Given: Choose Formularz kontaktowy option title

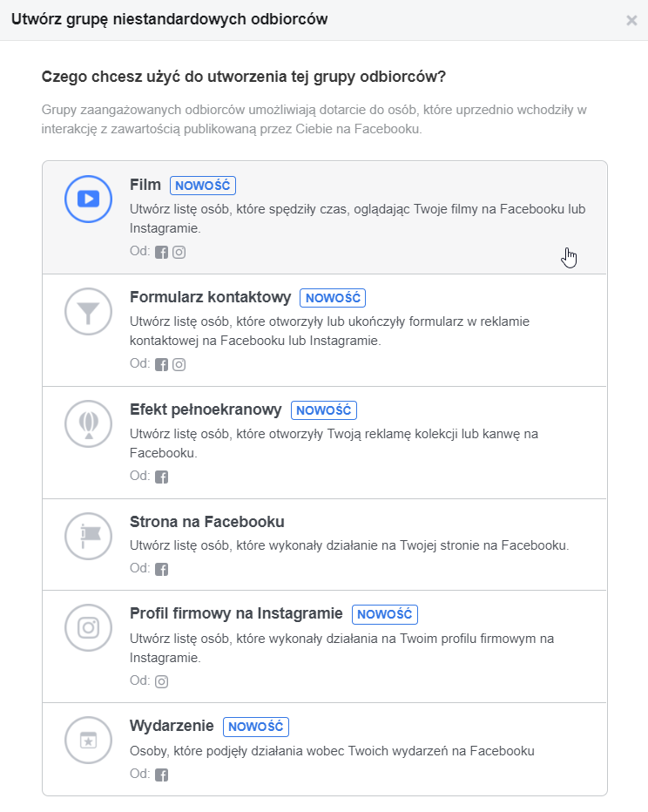Looking at the screenshot, I should (x=210, y=297).
